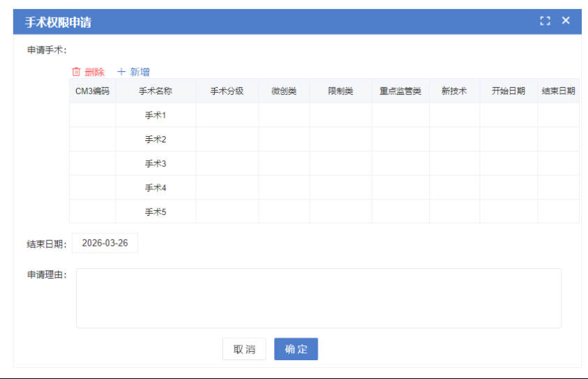Click the 手术分级 column header
588x379 pixels.
pos(227,91)
